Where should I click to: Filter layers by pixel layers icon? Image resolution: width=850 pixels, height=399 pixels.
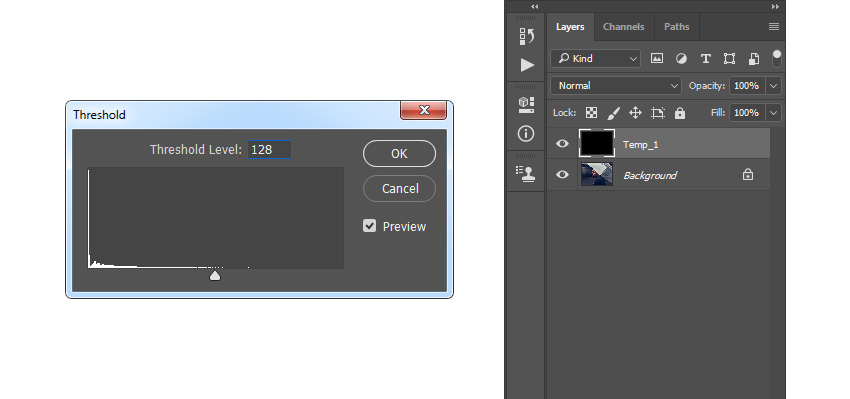coord(657,59)
